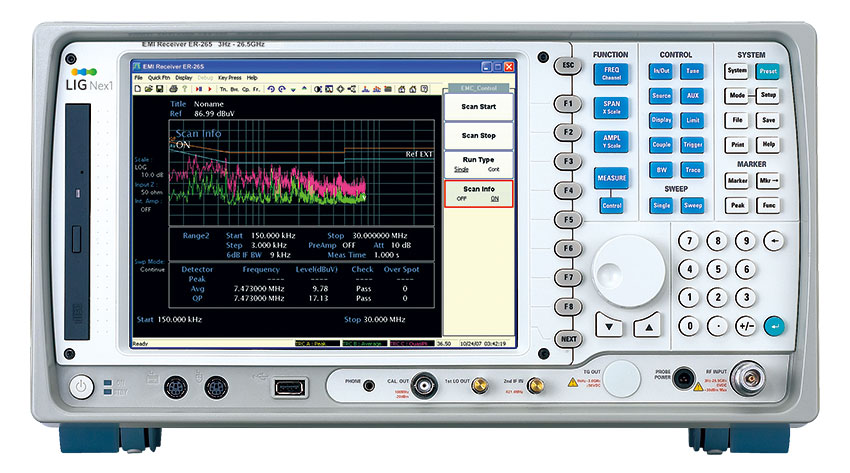Click the Scan Start softkey

point(479,107)
